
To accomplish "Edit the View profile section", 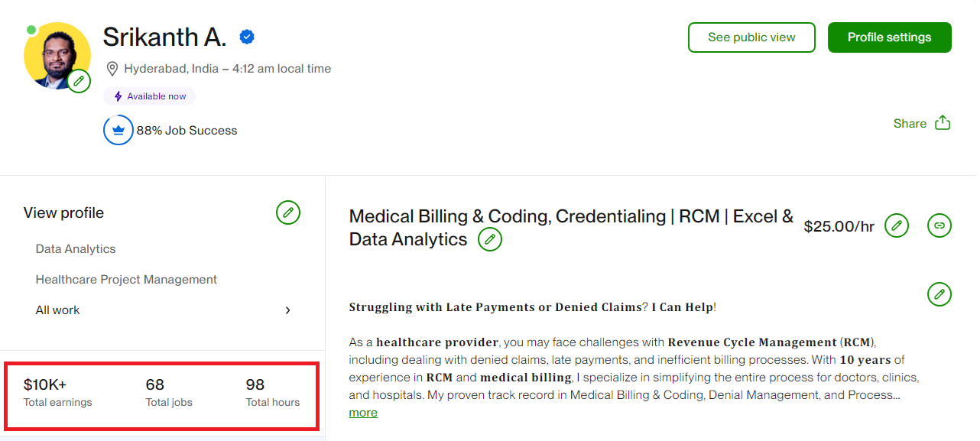I will [288, 212].
